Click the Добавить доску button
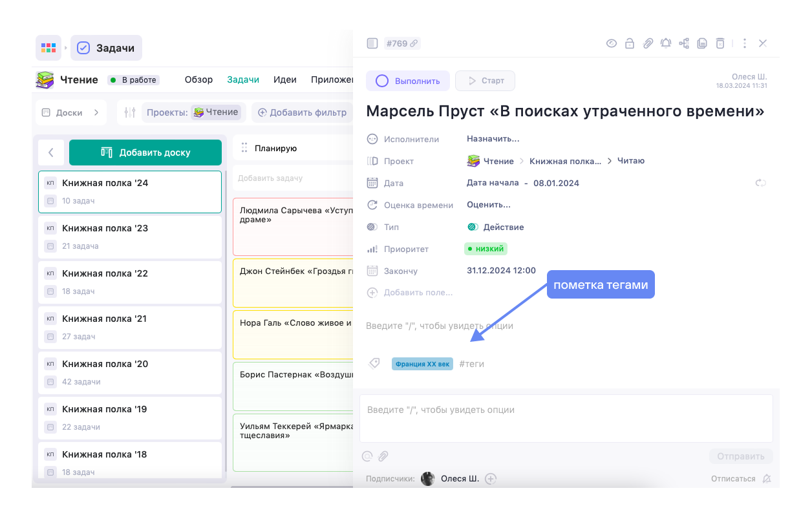The width and height of the screenshot is (812, 517). (145, 152)
